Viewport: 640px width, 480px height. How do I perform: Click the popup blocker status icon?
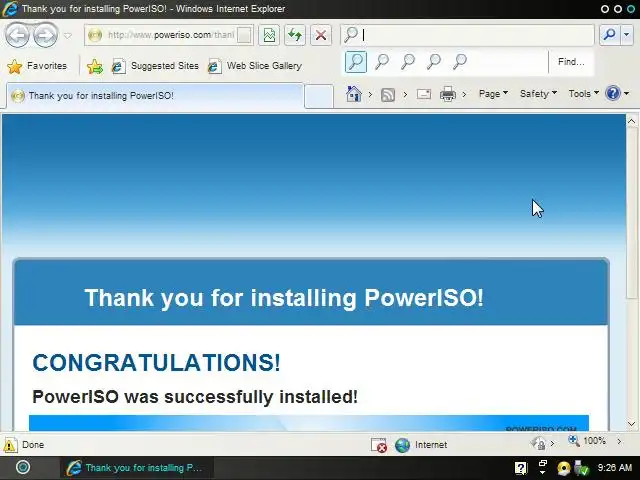point(378,445)
